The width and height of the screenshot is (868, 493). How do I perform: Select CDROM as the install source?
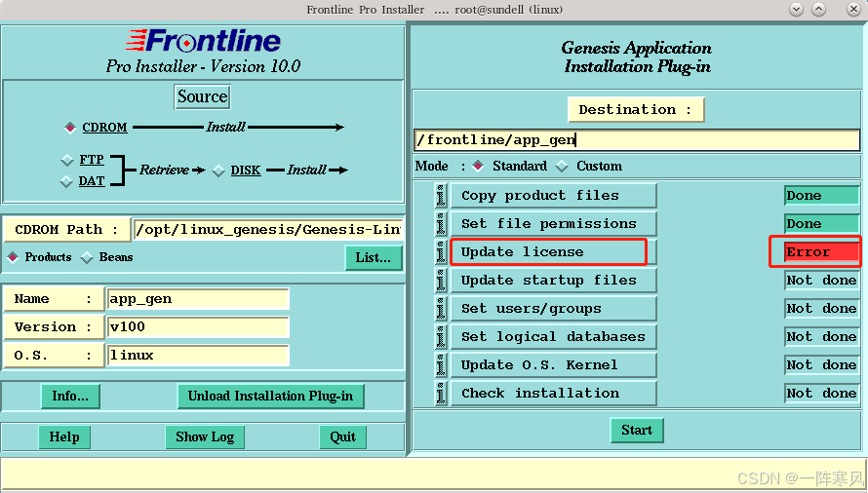(x=70, y=128)
